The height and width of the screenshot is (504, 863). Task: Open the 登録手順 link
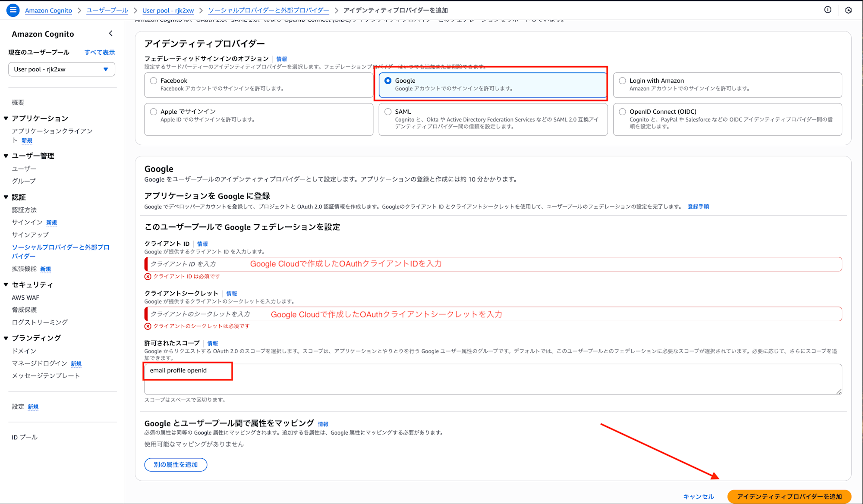tap(698, 207)
